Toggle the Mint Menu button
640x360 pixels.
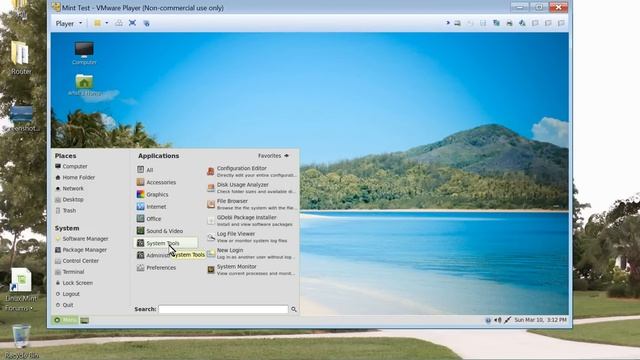tap(65, 320)
